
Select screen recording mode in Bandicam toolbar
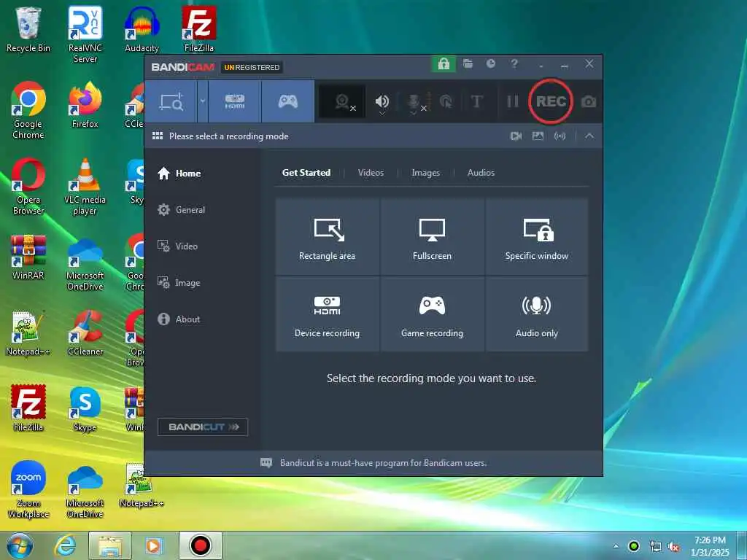171,101
